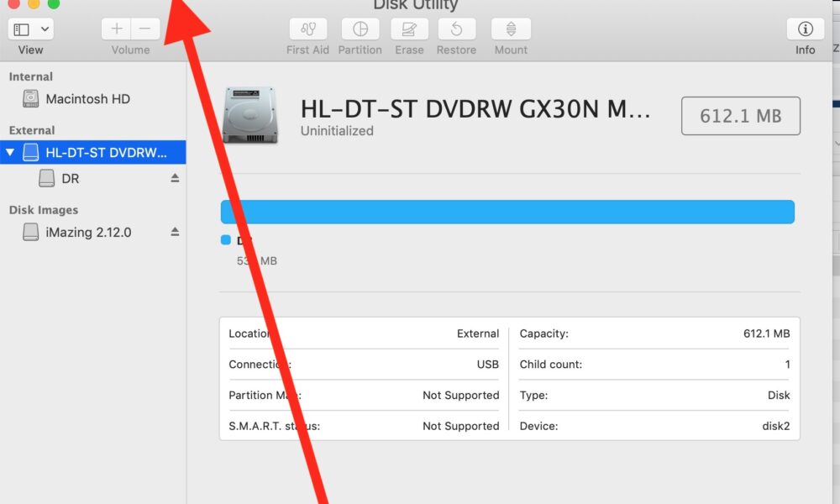This screenshot has width=840, height=504.
Task: Click the Child count label
Action: [x=551, y=365]
